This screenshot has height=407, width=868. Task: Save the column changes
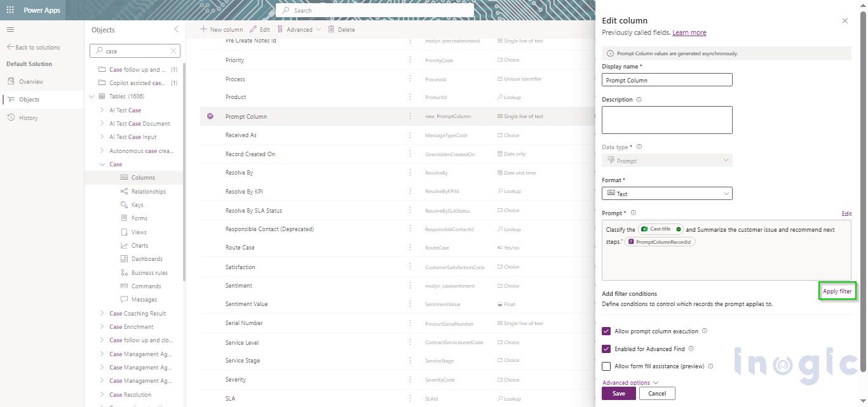pyautogui.click(x=618, y=393)
